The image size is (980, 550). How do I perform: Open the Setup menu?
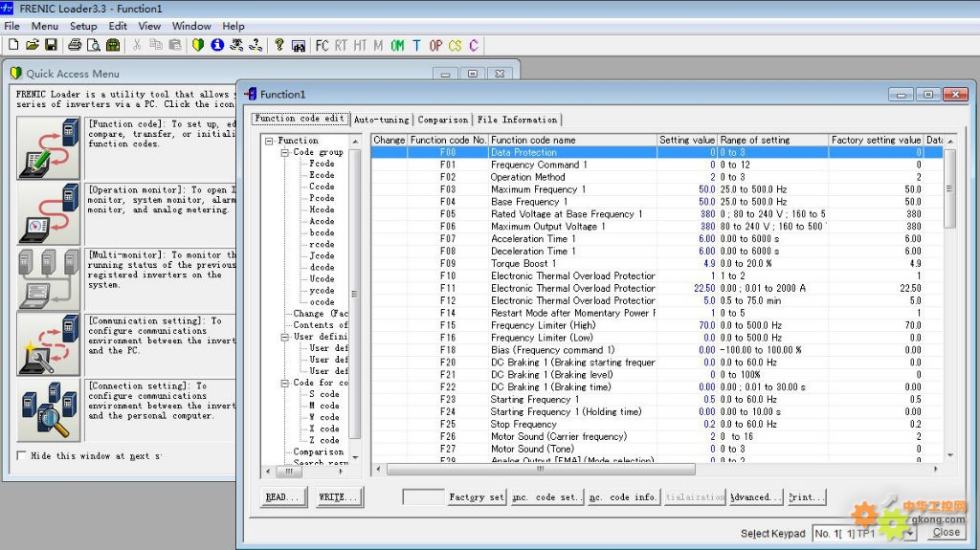[83, 26]
